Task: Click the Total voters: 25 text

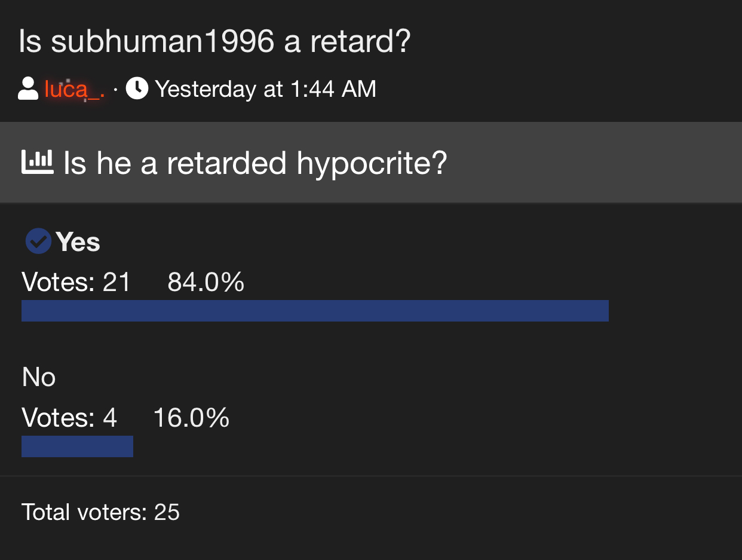Action: pos(101,512)
